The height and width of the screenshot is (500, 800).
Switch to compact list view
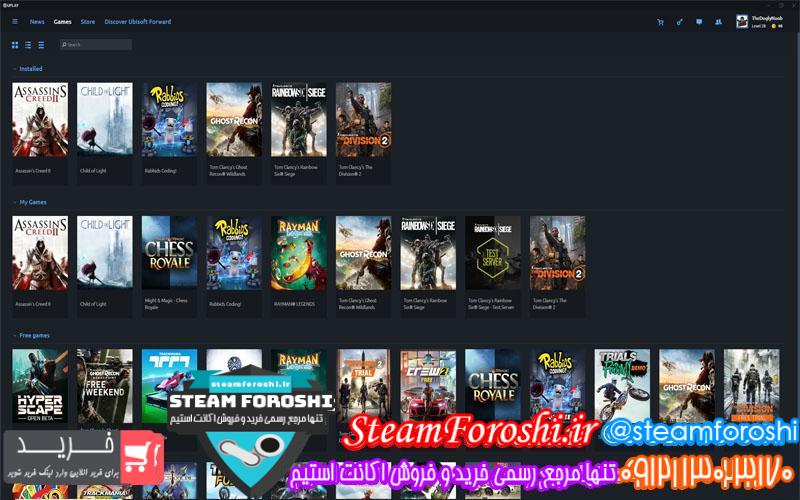(x=41, y=45)
